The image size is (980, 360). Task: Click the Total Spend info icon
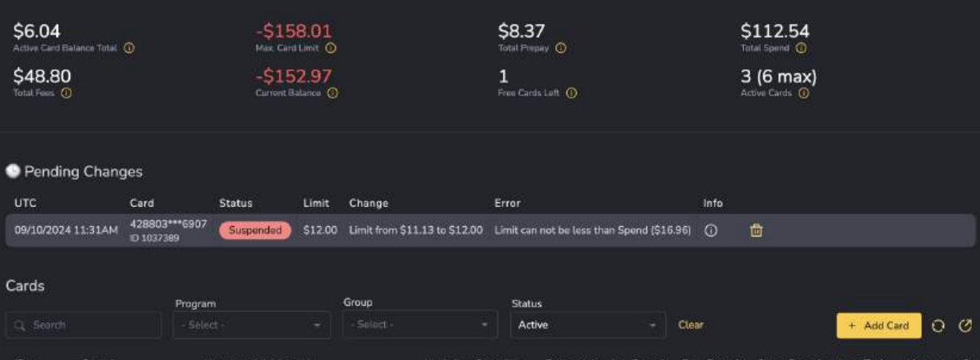pos(801,49)
